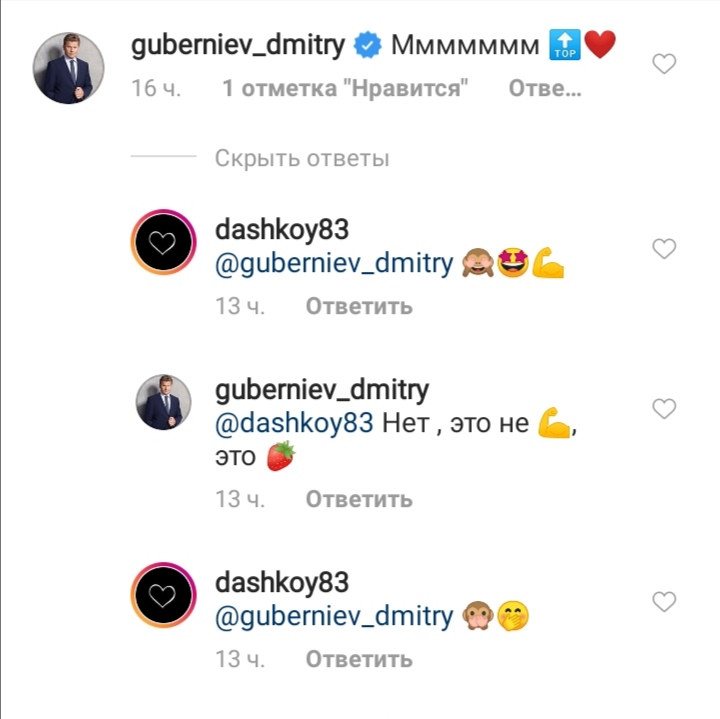The height and width of the screenshot is (719, 720).
Task: Click truncated "Отве..." reply button on top comment
Action: (x=545, y=88)
